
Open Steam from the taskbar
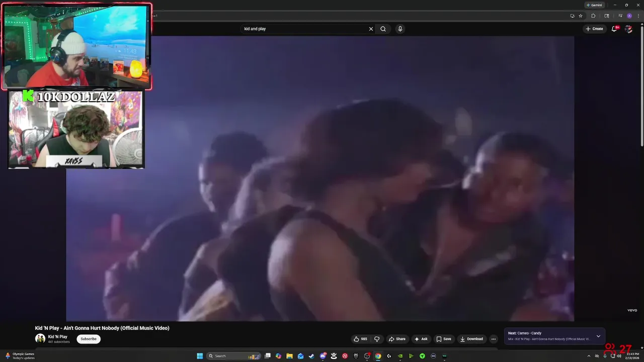[x=311, y=356]
